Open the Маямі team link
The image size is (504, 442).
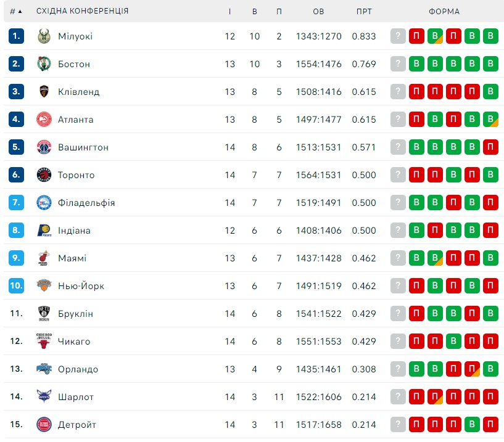click(72, 258)
